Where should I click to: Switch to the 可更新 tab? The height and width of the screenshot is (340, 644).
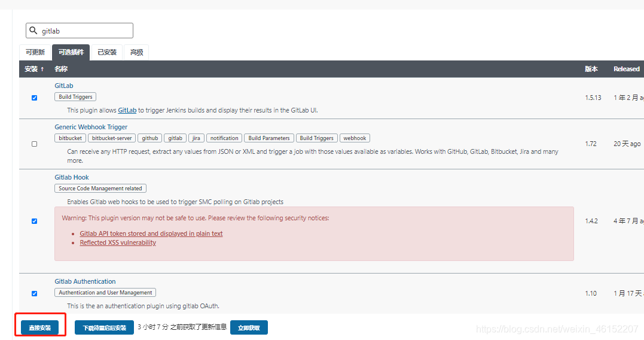pyautogui.click(x=35, y=52)
